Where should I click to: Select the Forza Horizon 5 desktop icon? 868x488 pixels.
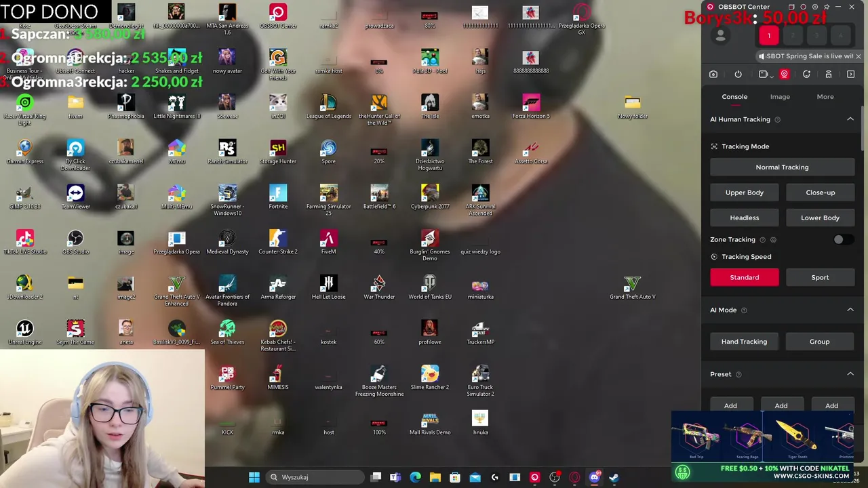(531, 108)
